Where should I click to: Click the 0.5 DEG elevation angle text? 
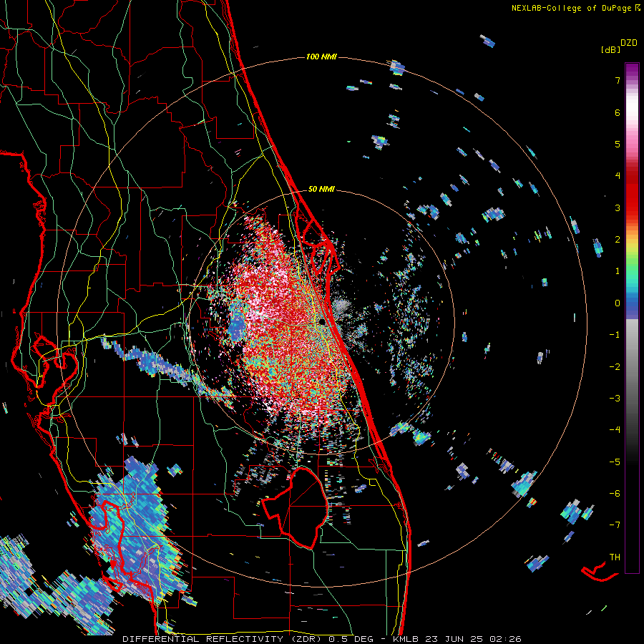(351, 639)
